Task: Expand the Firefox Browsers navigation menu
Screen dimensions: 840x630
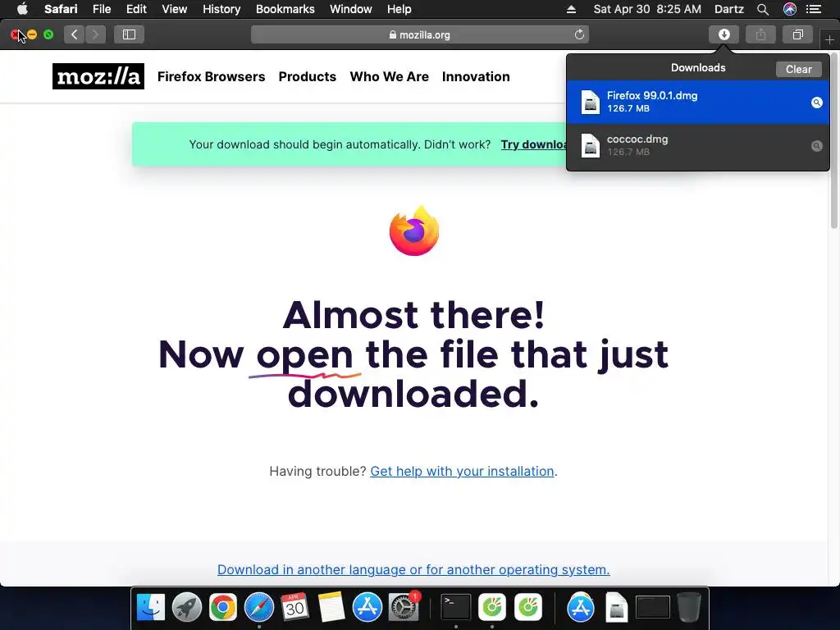Action: (211, 76)
